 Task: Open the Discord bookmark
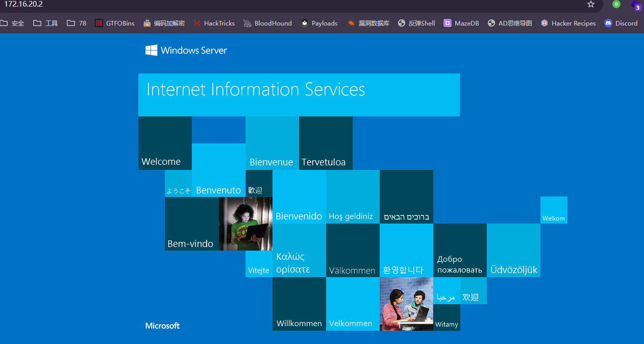pyautogui.click(x=621, y=23)
